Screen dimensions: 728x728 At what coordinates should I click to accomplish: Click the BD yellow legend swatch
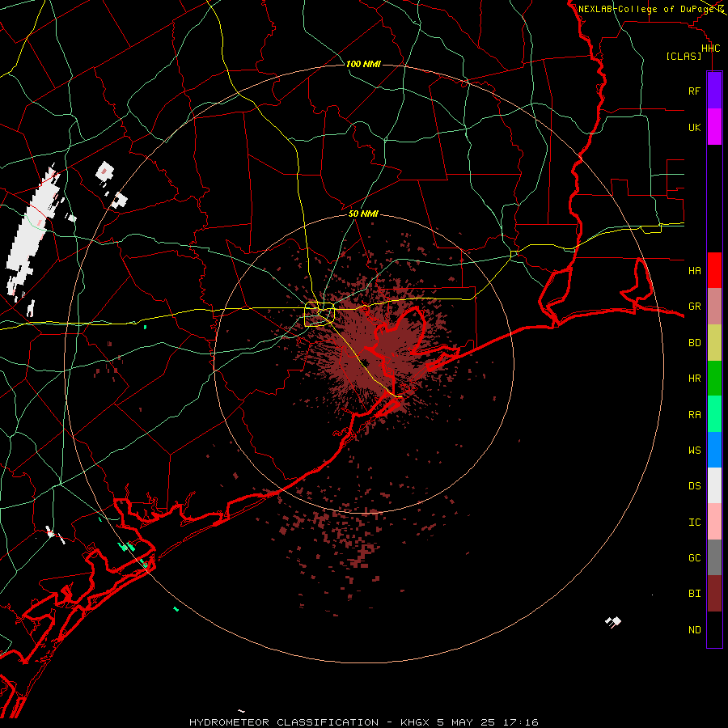click(714, 343)
